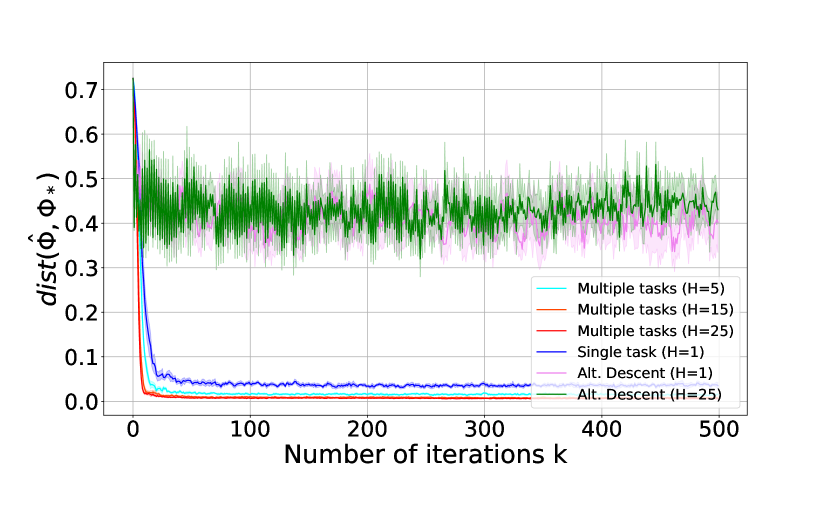
Task: Click the x-axis tick label 500
Action: click(x=719, y=429)
